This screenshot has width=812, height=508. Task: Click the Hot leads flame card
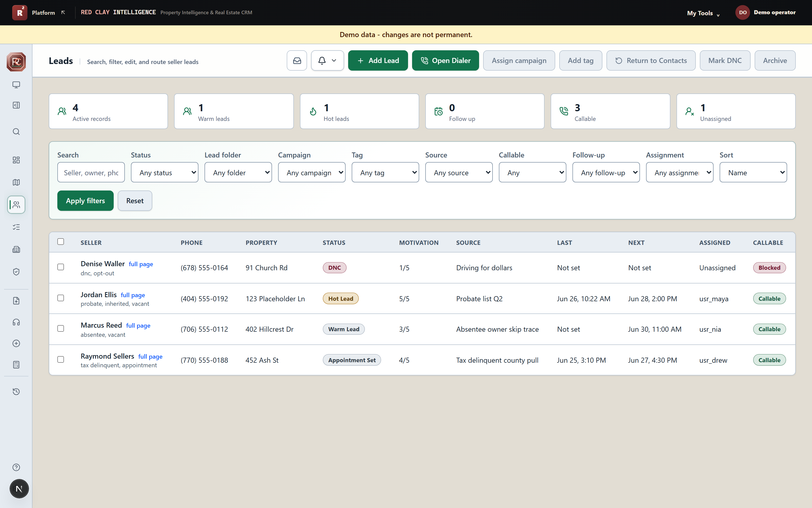359,111
